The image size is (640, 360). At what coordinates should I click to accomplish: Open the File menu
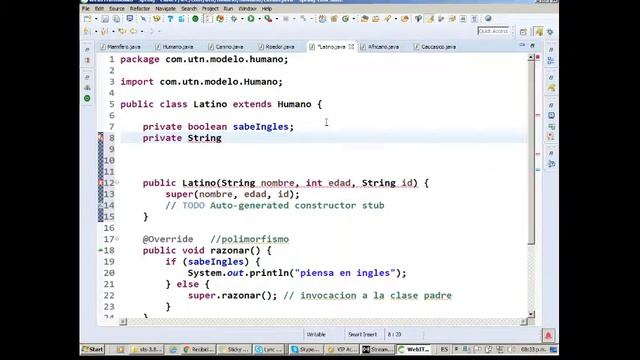click(86, 9)
